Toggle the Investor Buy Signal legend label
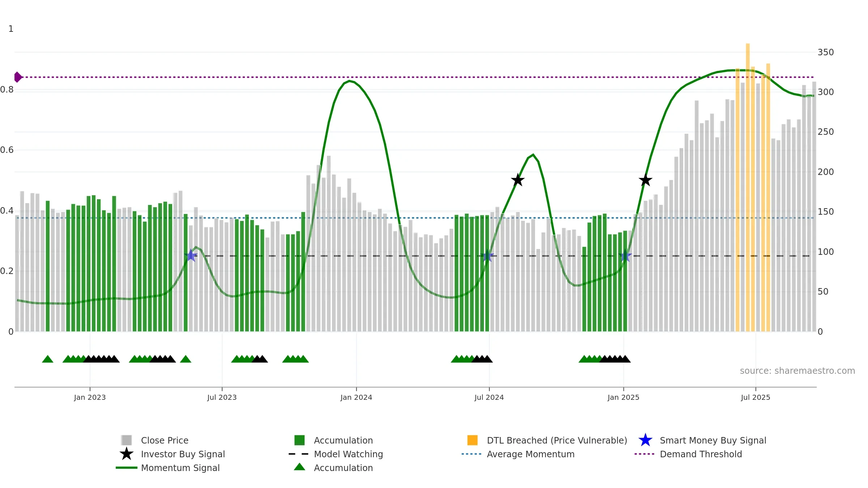This screenshot has width=868, height=488. click(183, 454)
